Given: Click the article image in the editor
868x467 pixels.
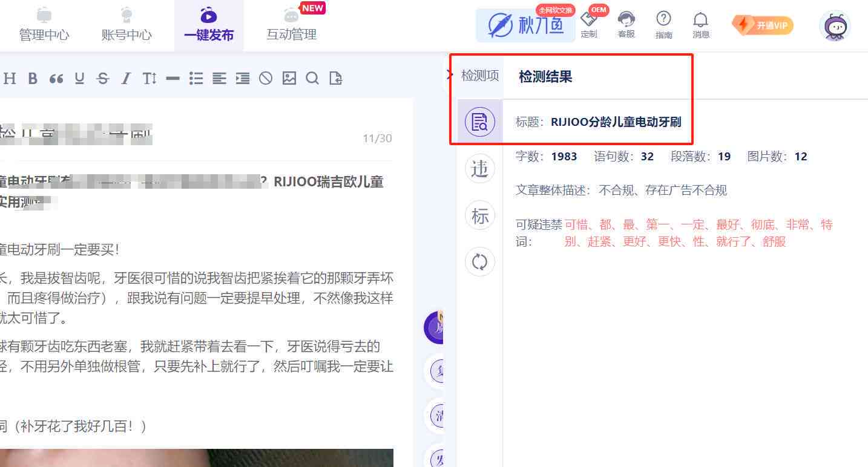Looking at the screenshot, I should [197, 458].
